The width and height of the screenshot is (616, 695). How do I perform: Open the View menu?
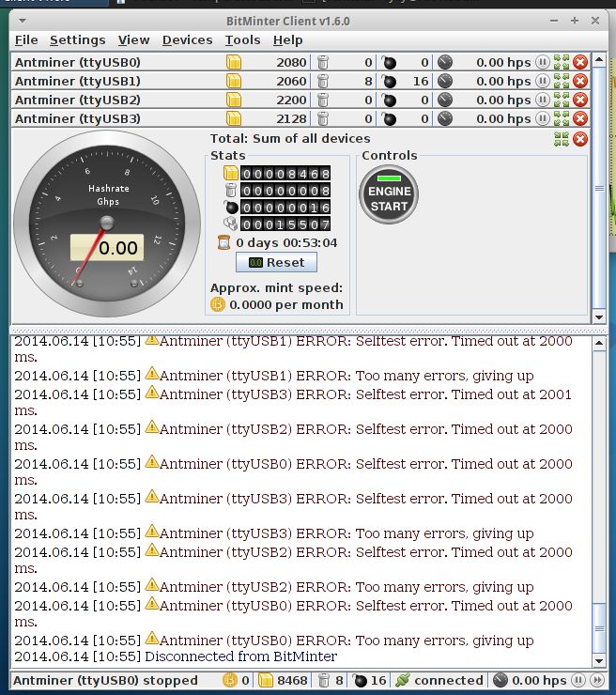(x=133, y=39)
